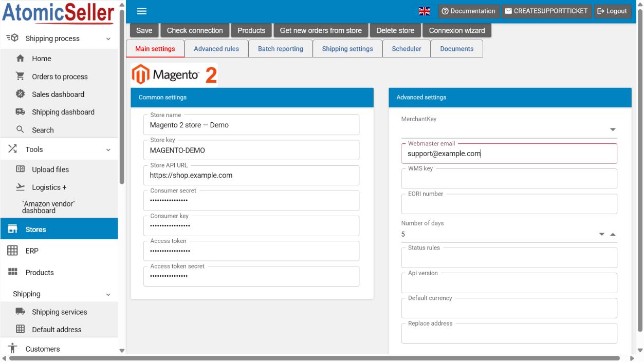This screenshot has width=644, height=362.
Task: Click the Shipping services truck icon
Action: pos(21,312)
